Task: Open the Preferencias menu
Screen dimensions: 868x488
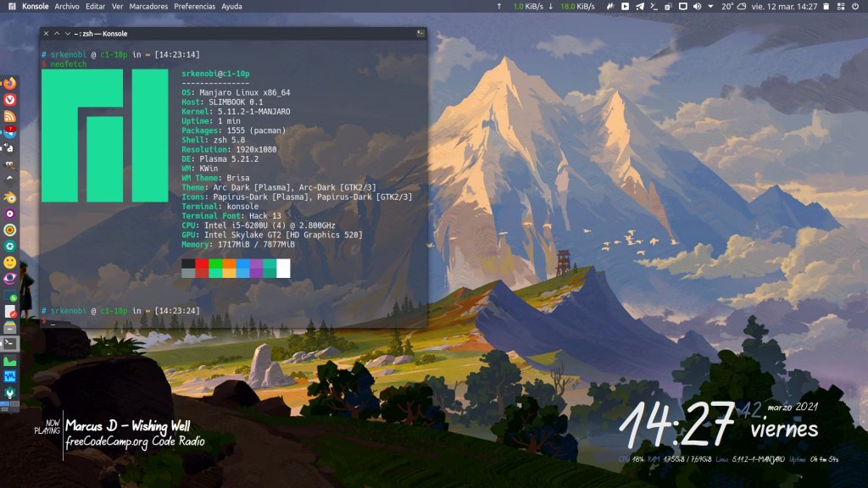Action: coord(195,6)
